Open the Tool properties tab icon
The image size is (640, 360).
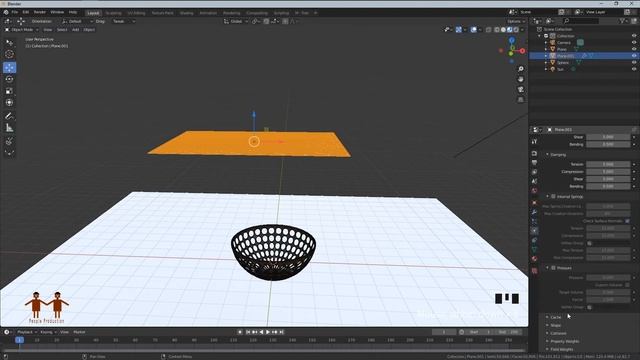coord(534,142)
